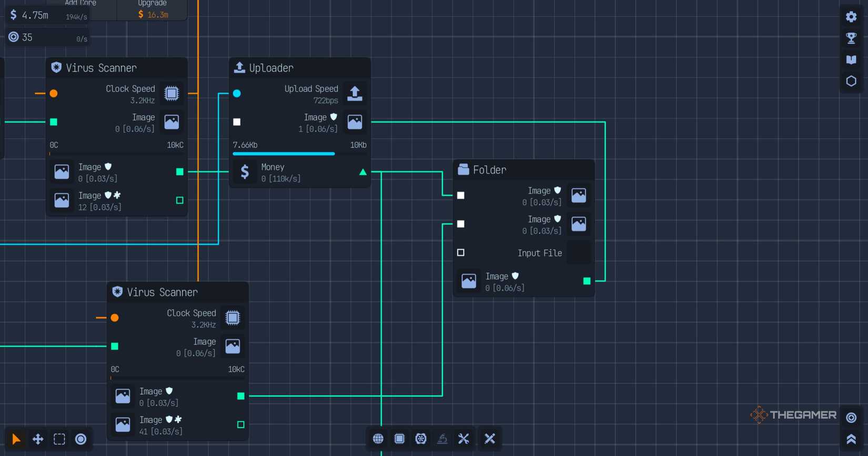The height and width of the screenshot is (456, 868).
Task: Open the guide book icon
Action: 851,60
